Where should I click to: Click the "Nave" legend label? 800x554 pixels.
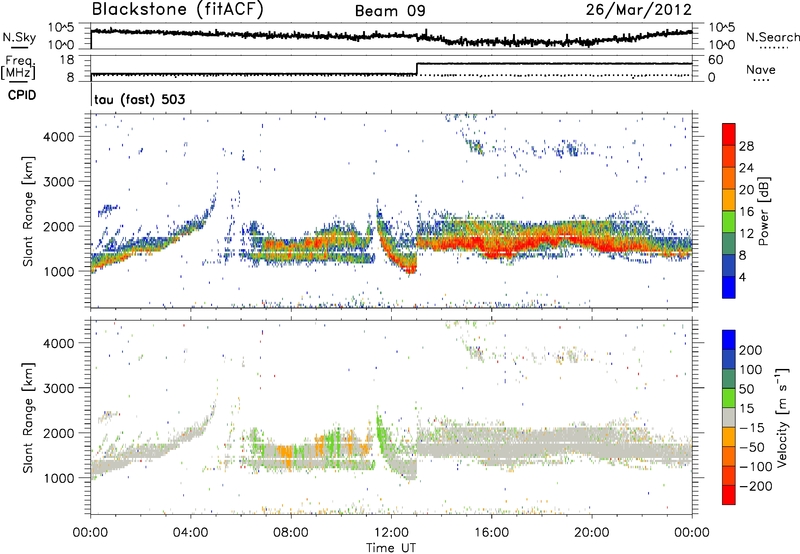tap(761, 70)
